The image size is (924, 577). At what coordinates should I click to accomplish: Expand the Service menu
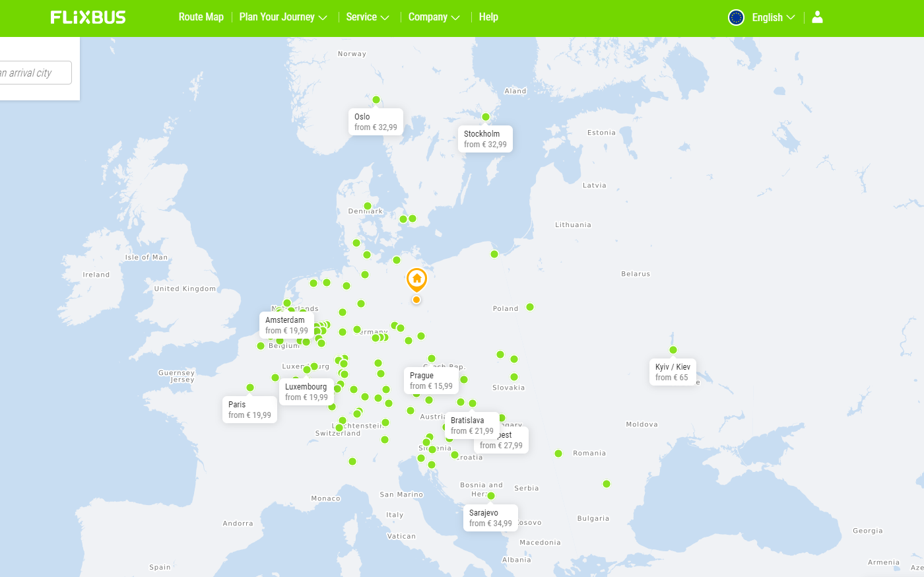point(368,17)
